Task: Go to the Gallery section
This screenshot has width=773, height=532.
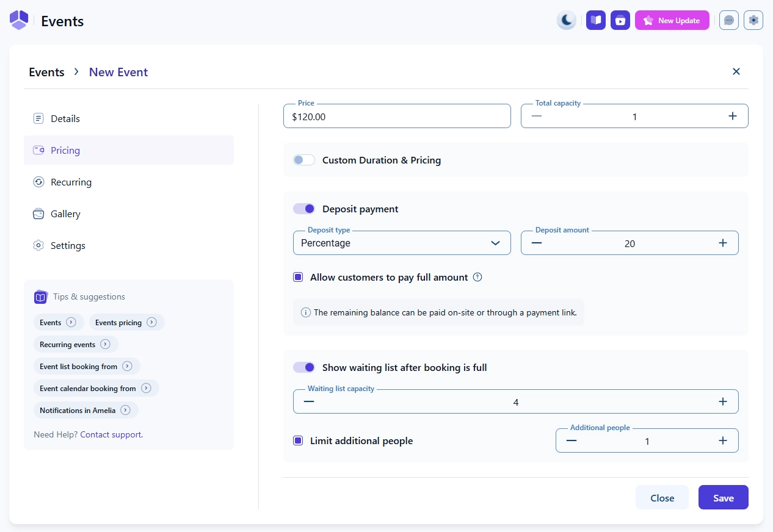Action: (x=65, y=214)
